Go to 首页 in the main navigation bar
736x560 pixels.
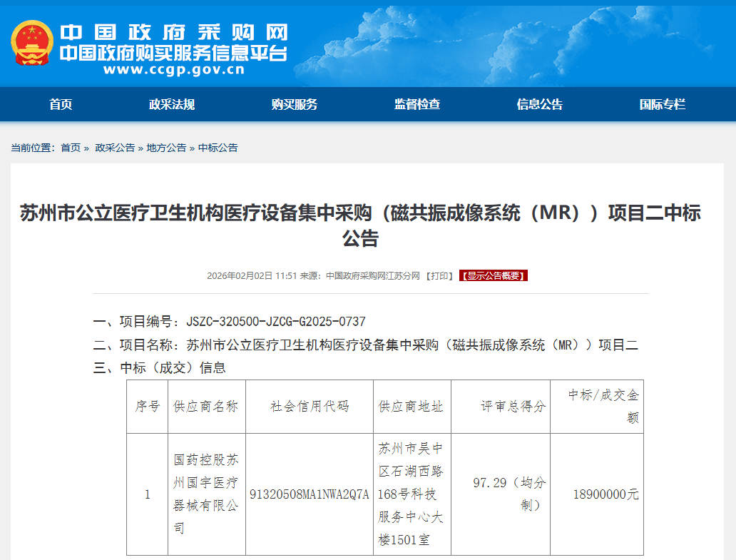61,104
